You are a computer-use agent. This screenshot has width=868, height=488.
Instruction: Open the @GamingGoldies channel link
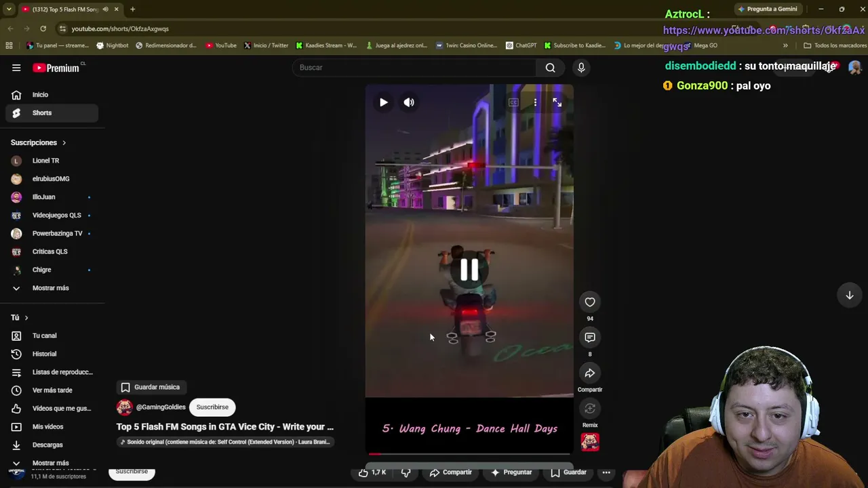pyautogui.click(x=161, y=407)
